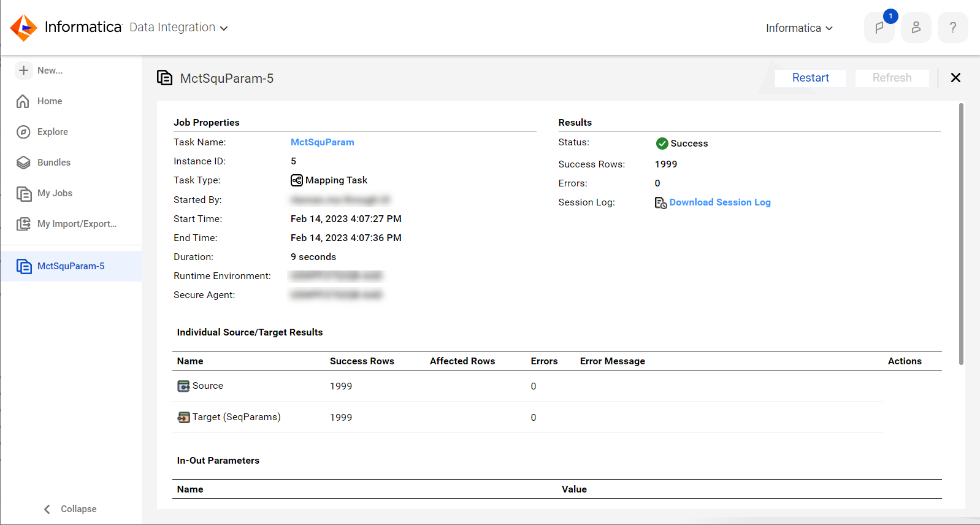Image resolution: width=980 pixels, height=525 pixels.
Task: Click the My Jobs icon
Action: [24, 194]
